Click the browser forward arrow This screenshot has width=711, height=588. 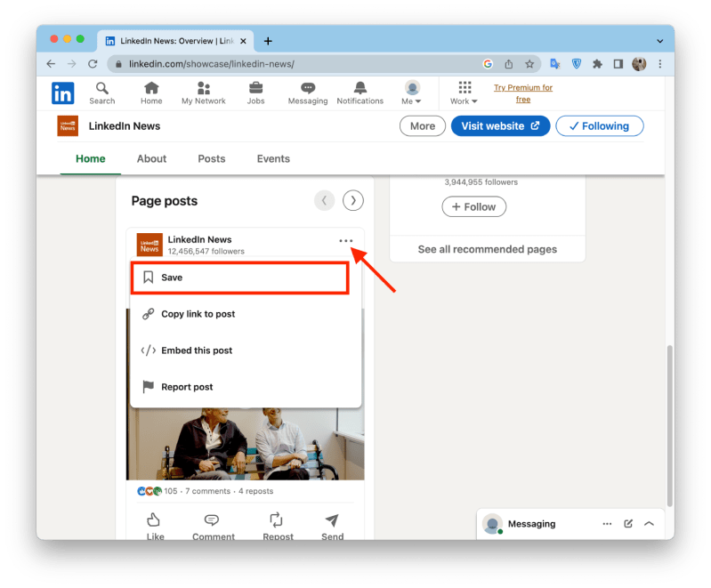(72, 64)
